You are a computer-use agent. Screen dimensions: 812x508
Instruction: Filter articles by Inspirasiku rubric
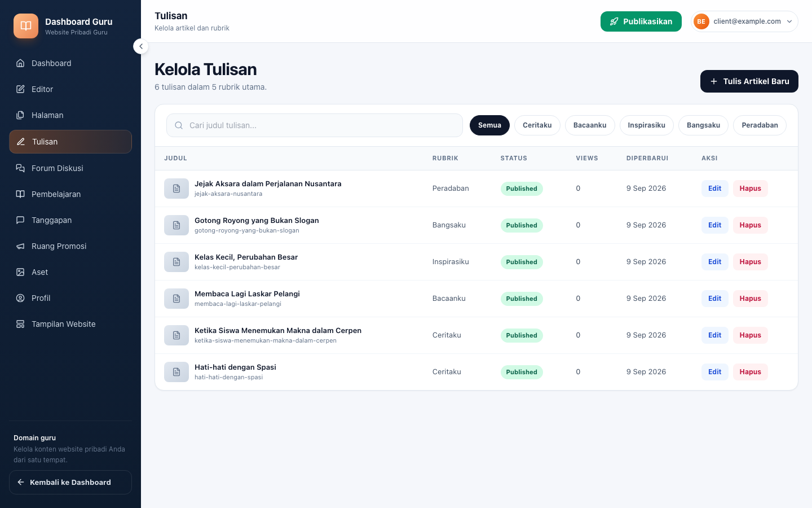[647, 125]
